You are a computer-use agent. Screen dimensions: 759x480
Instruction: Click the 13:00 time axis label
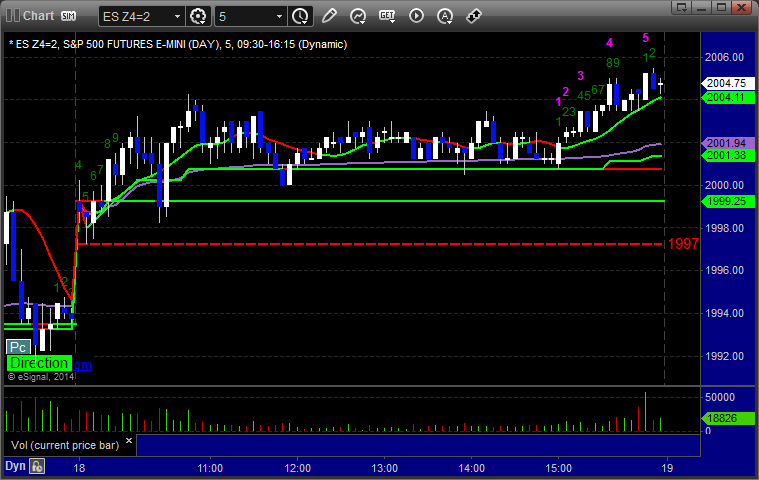tap(384, 468)
